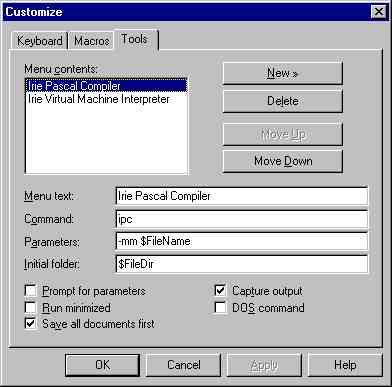Edit the Initial folder field
The image size is (392, 387).
(x=242, y=264)
